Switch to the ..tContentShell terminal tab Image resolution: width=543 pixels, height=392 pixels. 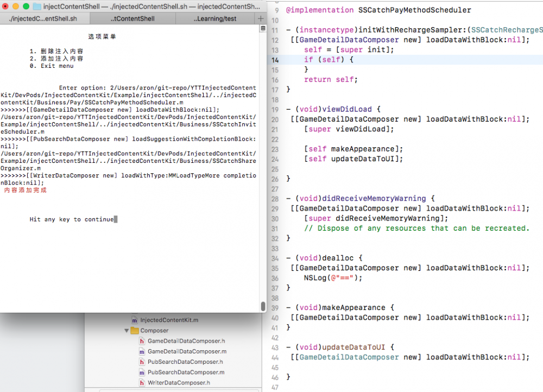click(132, 18)
